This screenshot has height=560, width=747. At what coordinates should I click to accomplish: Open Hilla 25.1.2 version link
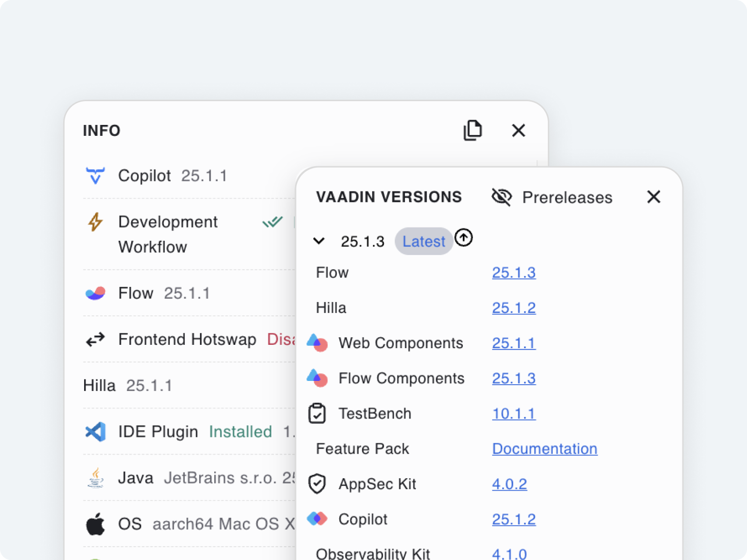(x=514, y=308)
